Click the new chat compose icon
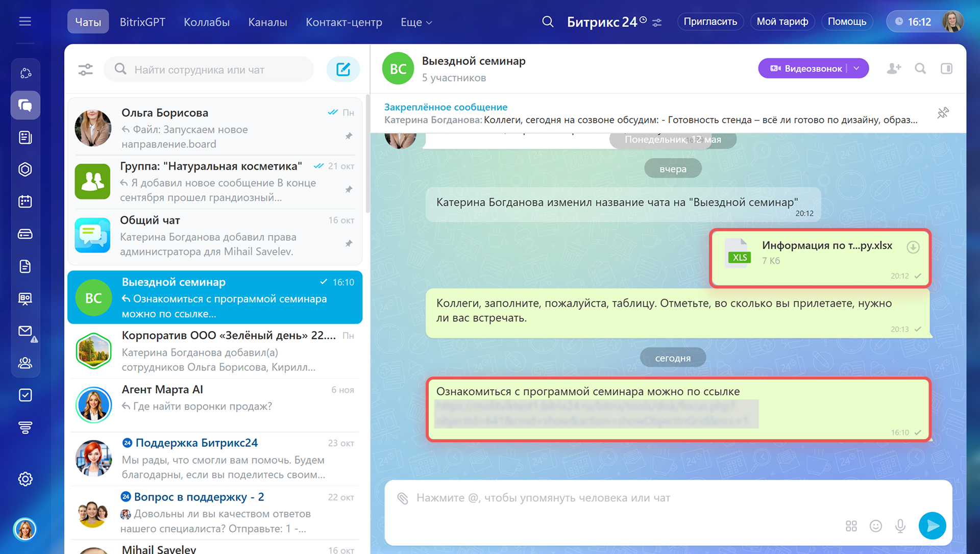980x554 pixels. [x=343, y=69]
